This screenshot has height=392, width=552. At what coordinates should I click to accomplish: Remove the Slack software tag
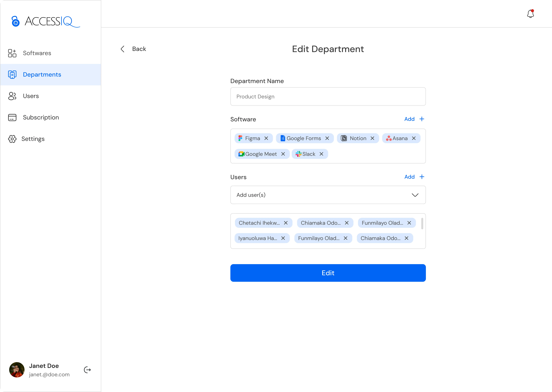[x=321, y=154]
